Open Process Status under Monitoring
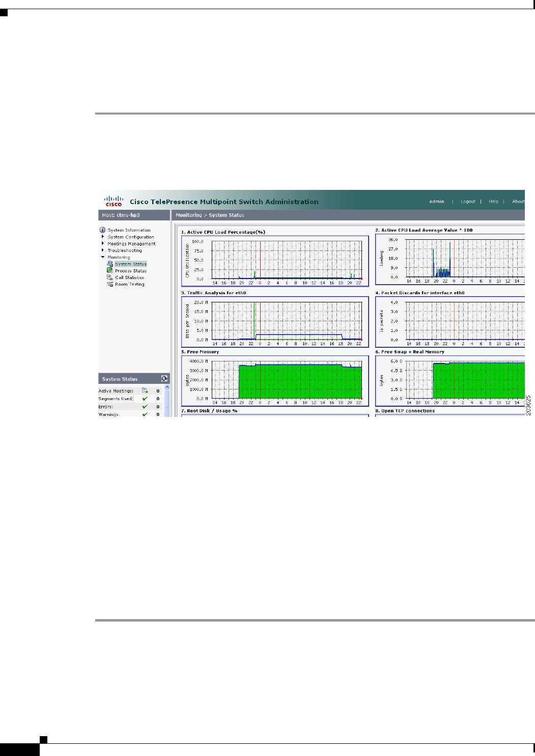Viewport: 535px width, 756px height. click(131, 271)
